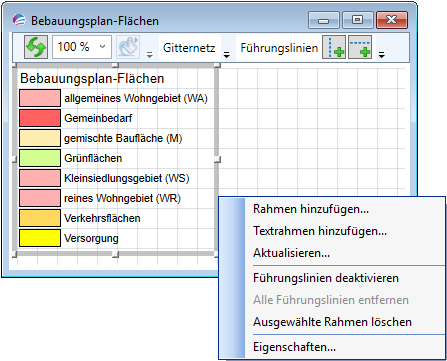Click the label gemischte Baufläche (M)
Viewport: 447px width, 361px height.
(x=123, y=138)
